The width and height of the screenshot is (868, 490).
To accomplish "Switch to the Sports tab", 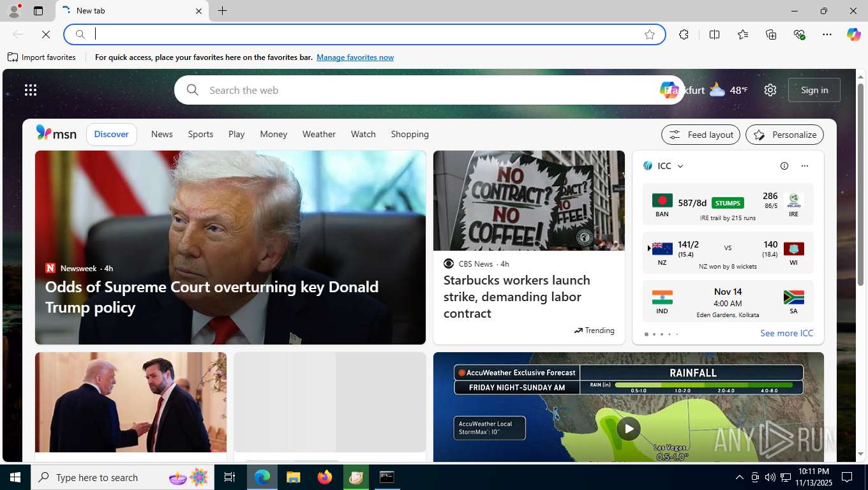I will pos(200,134).
